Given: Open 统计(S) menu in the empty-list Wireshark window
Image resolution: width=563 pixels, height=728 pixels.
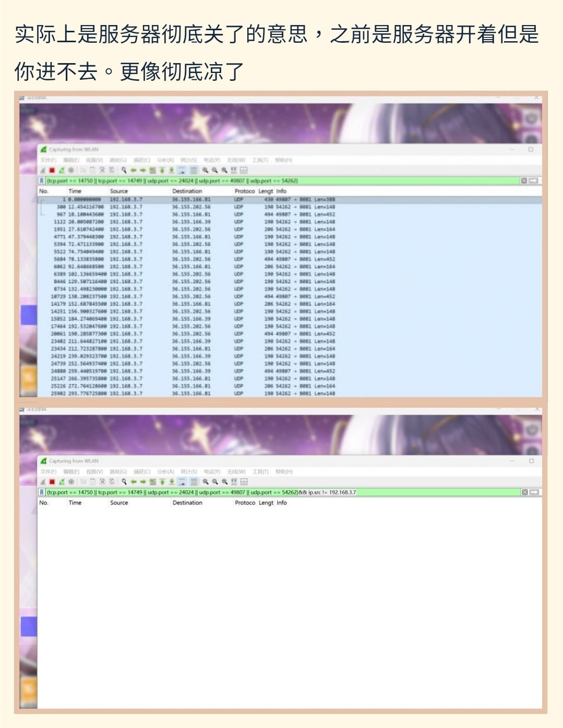Looking at the screenshot, I should (x=189, y=472).
